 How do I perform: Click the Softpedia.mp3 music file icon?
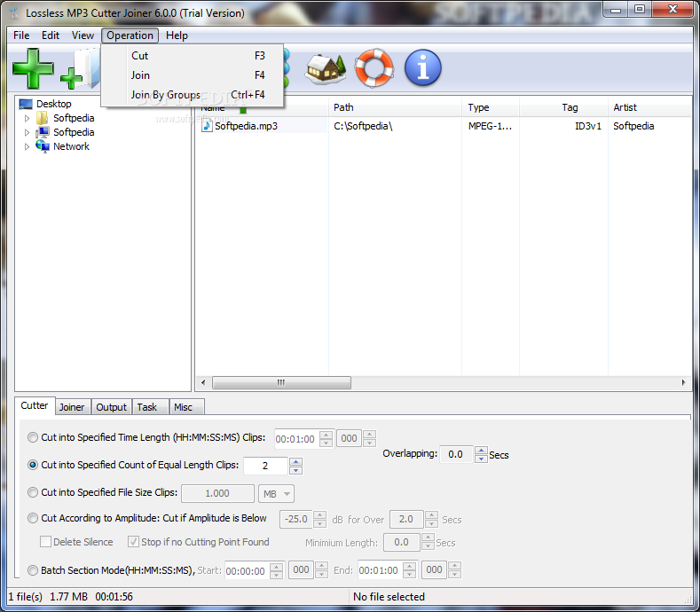[x=207, y=126]
